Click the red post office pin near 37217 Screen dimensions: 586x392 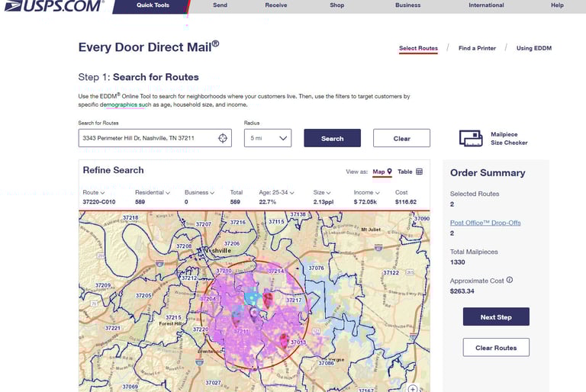click(268, 298)
